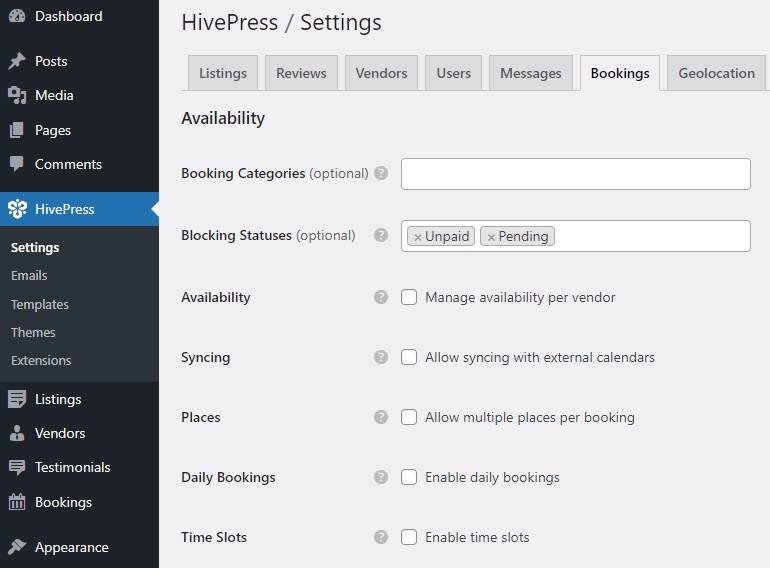Click help icon beside Booking Categories
The height and width of the screenshot is (568, 770).
click(x=381, y=173)
